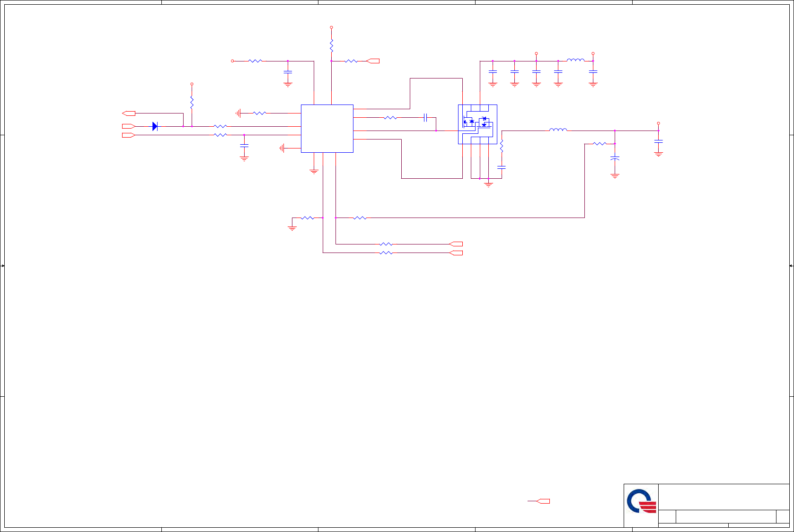Select the upper of the two output connectors below the IC
This screenshot has height=532, width=794.
point(456,244)
